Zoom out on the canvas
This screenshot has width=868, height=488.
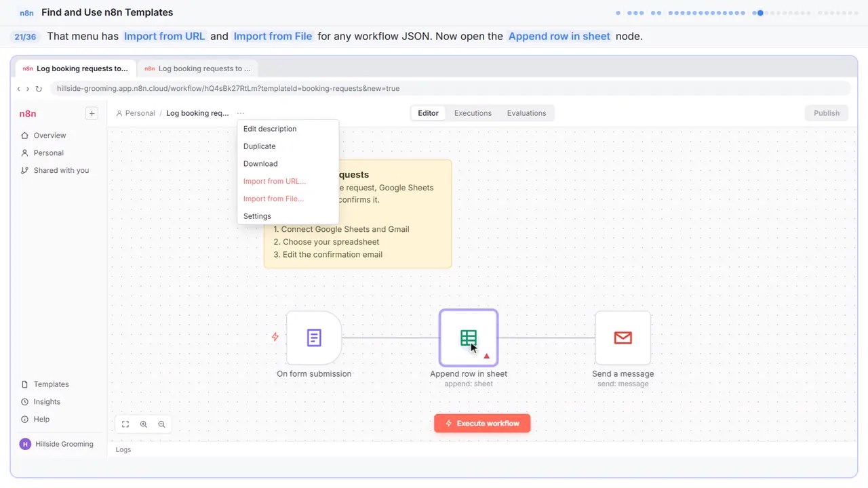tap(161, 424)
